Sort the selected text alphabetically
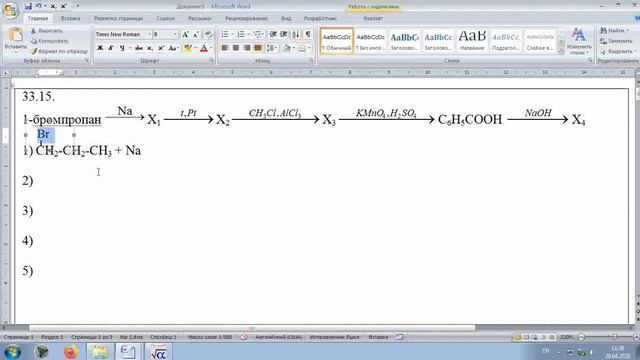 point(296,34)
